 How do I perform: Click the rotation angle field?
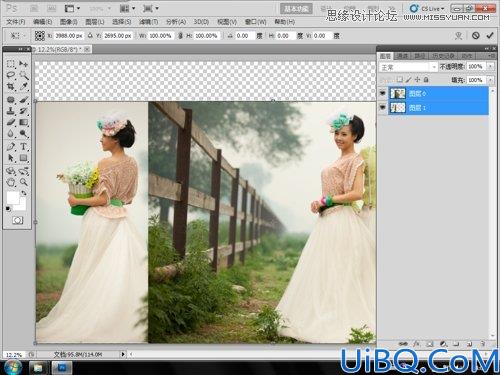[x=245, y=36]
